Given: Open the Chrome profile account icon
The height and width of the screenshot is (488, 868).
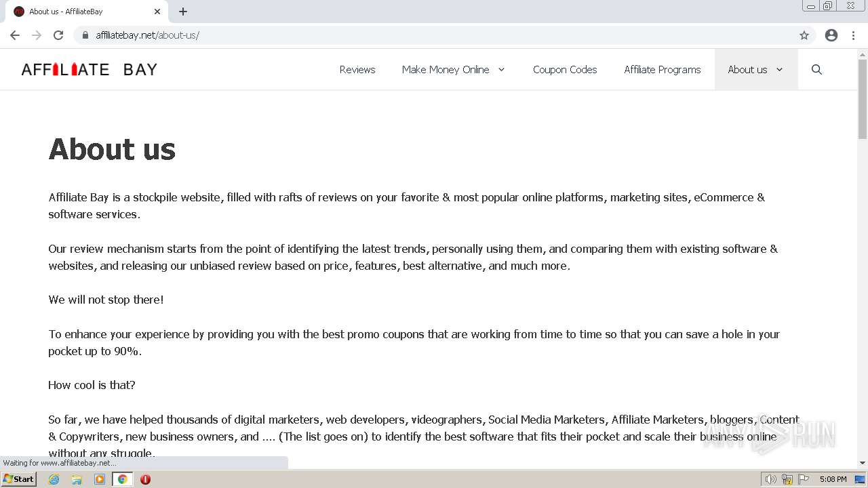Looking at the screenshot, I should [831, 35].
